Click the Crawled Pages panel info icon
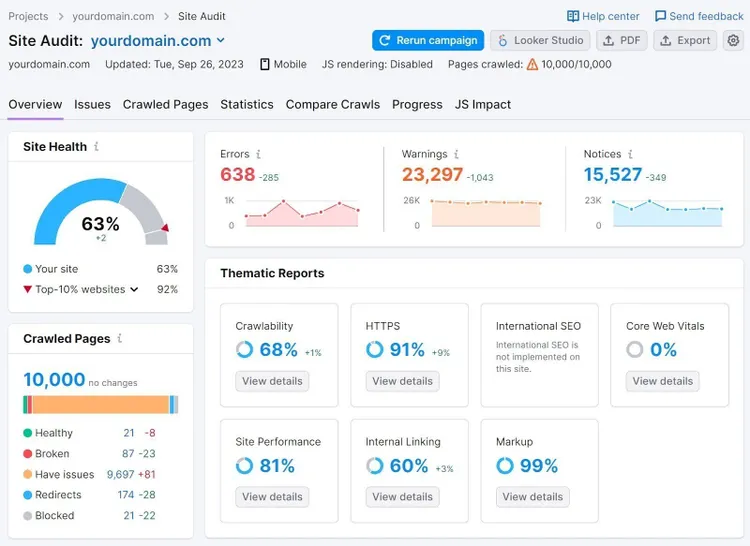 [120, 338]
